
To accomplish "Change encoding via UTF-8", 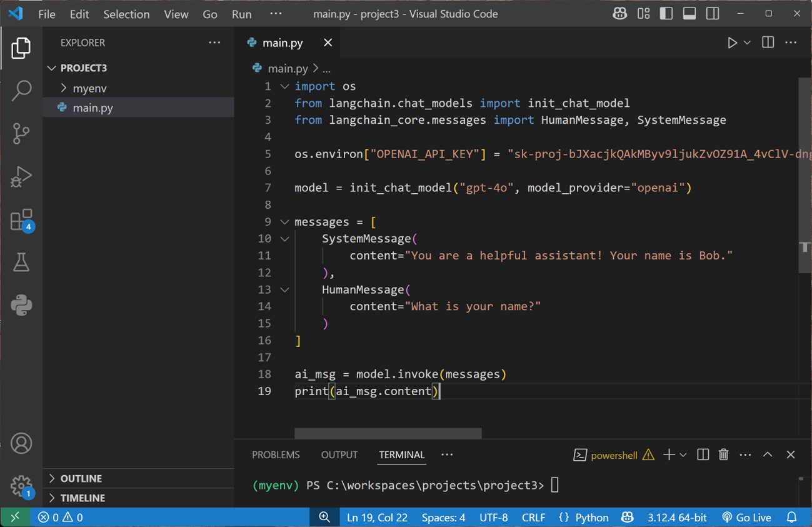I will 494,517.
